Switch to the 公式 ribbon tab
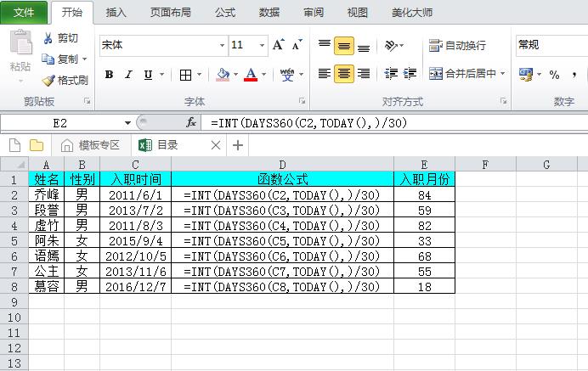588x371 pixels. (225, 13)
